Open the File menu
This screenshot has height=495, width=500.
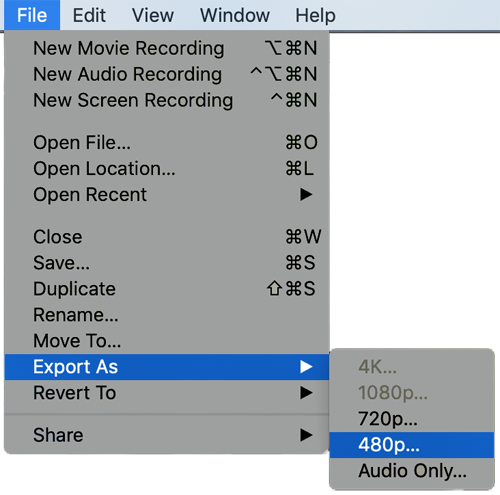pyautogui.click(x=32, y=15)
